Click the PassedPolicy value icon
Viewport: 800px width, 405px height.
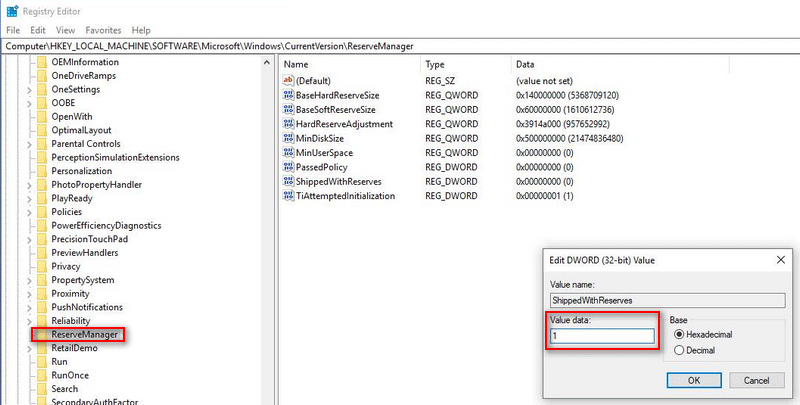pos(288,167)
